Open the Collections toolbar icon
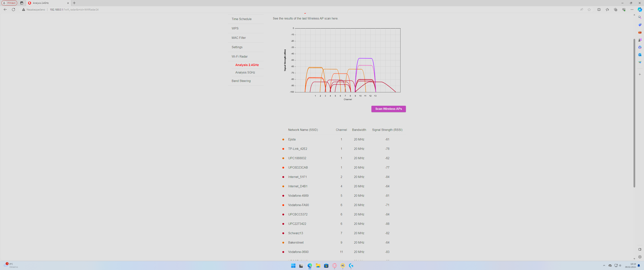The image size is (644, 270). [x=615, y=10]
